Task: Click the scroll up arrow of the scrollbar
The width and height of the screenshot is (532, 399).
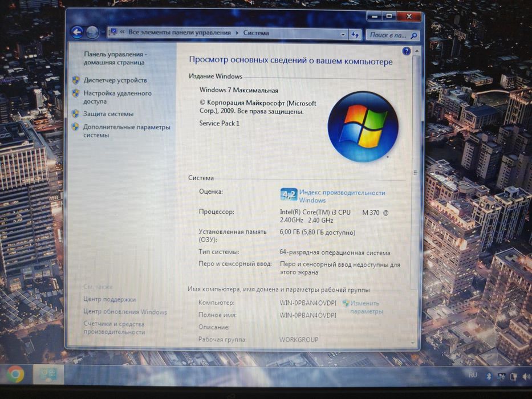Action: (417, 51)
